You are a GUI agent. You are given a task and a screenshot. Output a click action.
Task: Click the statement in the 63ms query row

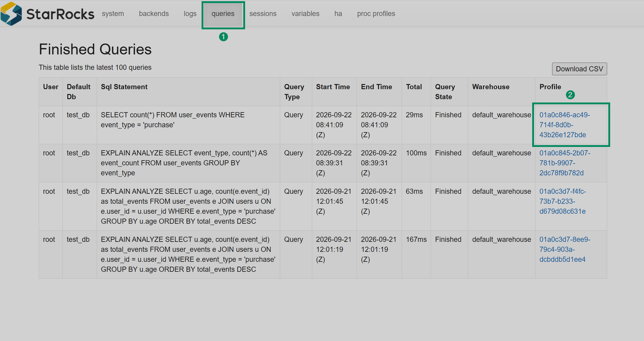(x=188, y=206)
